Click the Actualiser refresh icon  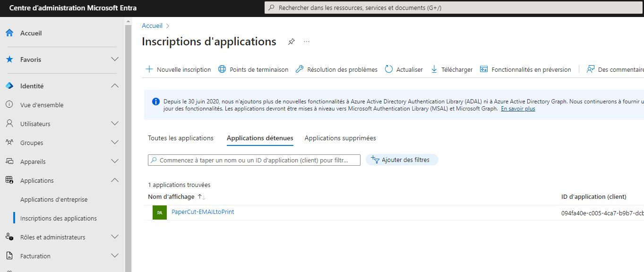coord(389,69)
